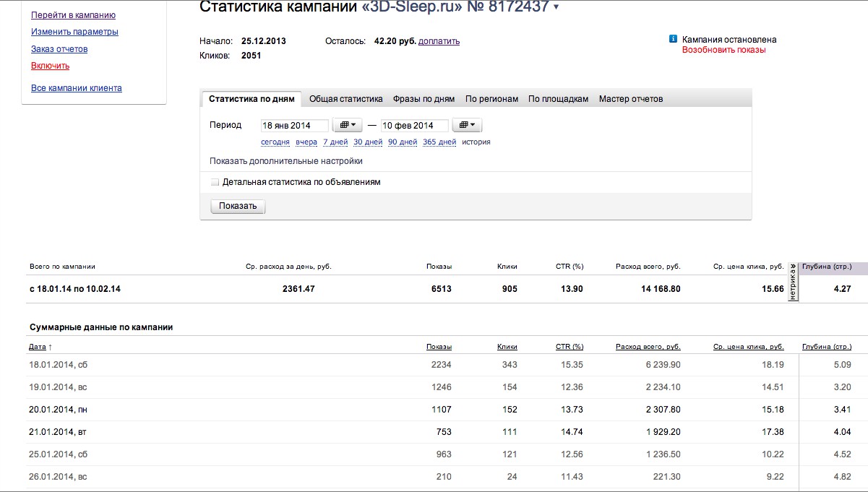The image size is (868, 492).
Task: Click доплатить link
Action: (x=439, y=41)
